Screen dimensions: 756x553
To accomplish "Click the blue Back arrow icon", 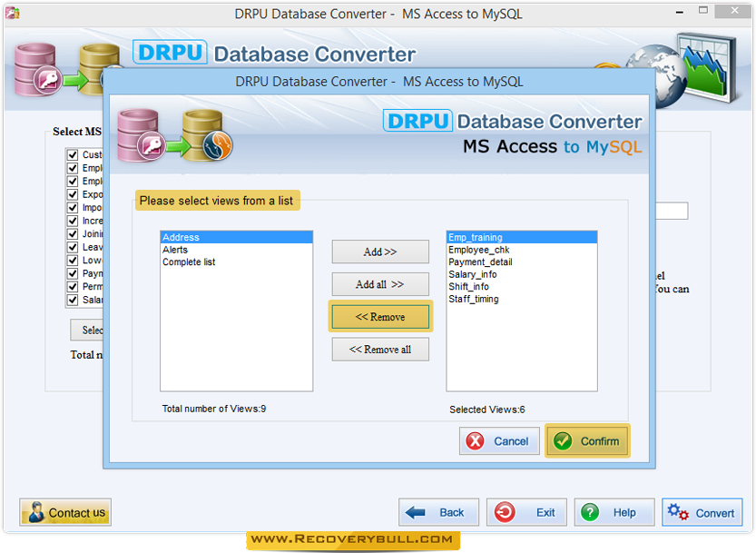I will [x=415, y=512].
